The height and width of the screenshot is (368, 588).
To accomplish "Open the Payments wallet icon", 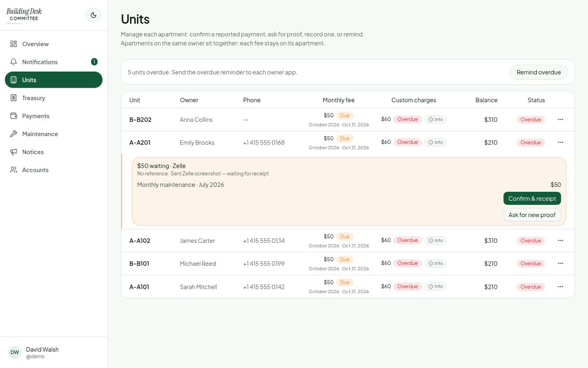I will pyautogui.click(x=14, y=116).
